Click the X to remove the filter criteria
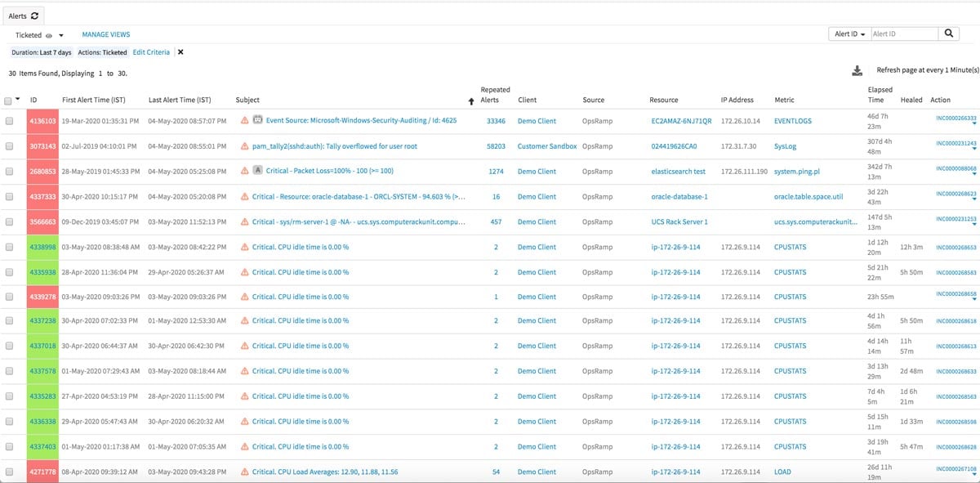Screen dimensions: 980x483 (179, 51)
